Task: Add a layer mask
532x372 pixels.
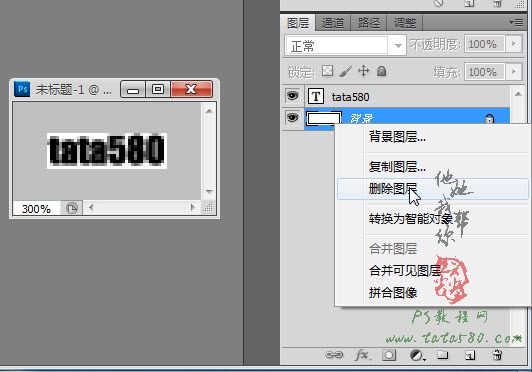Action: [x=389, y=355]
